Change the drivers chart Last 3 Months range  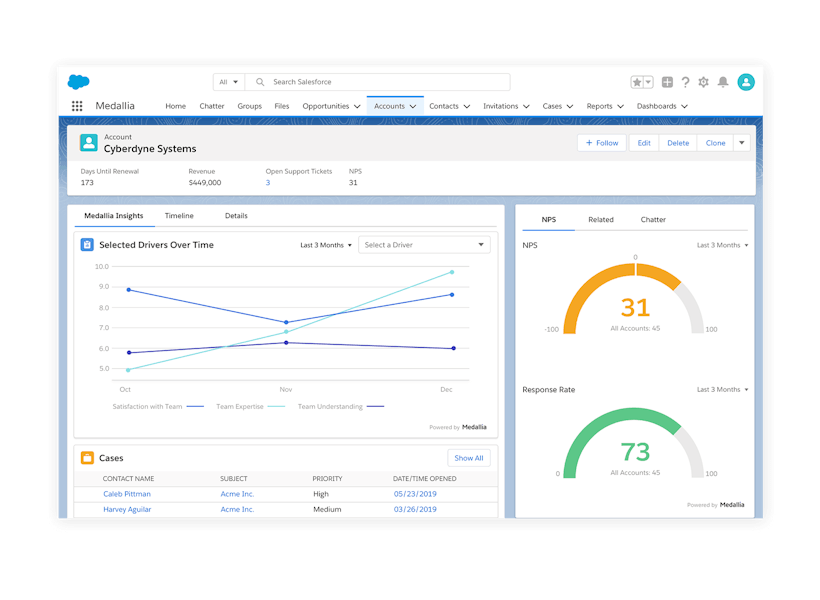pyautogui.click(x=326, y=245)
